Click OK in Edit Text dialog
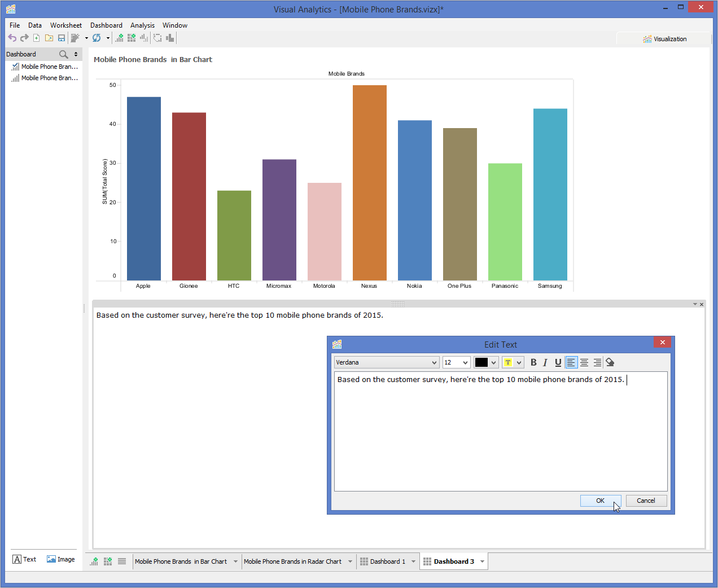This screenshot has width=718, height=588. [x=601, y=501]
